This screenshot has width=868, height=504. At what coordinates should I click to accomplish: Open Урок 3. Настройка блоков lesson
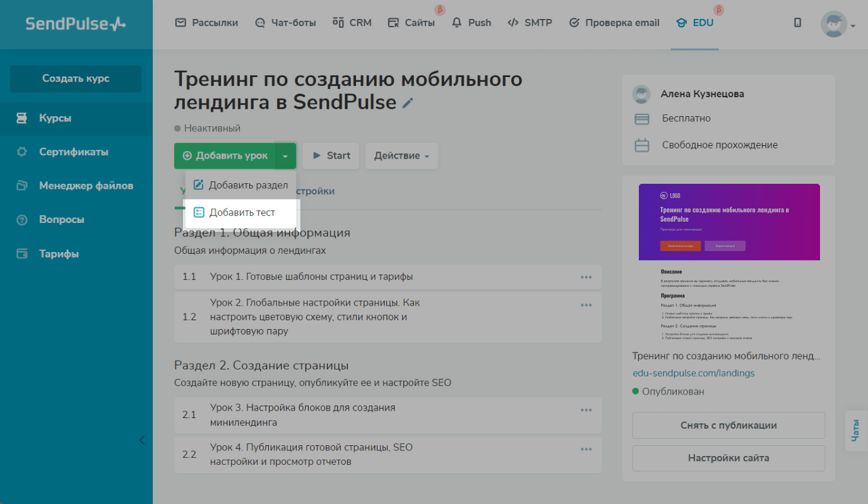click(303, 415)
